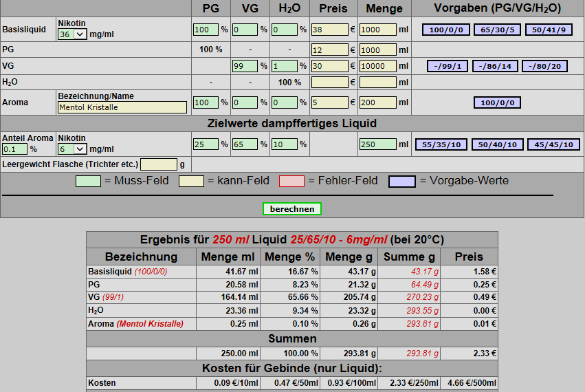This screenshot has width=585, height=392.
Task: Click the berechnen button
Action: point(291,209)
